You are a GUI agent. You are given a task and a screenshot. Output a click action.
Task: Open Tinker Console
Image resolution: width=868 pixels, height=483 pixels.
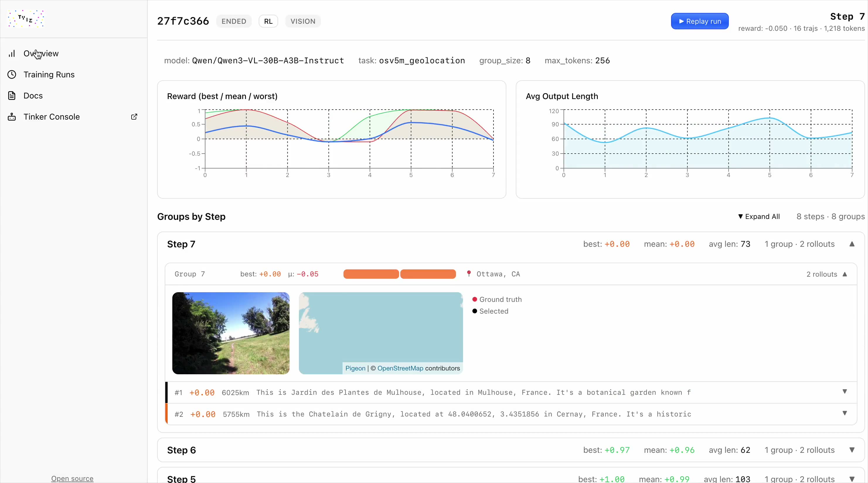click(52, 117)
